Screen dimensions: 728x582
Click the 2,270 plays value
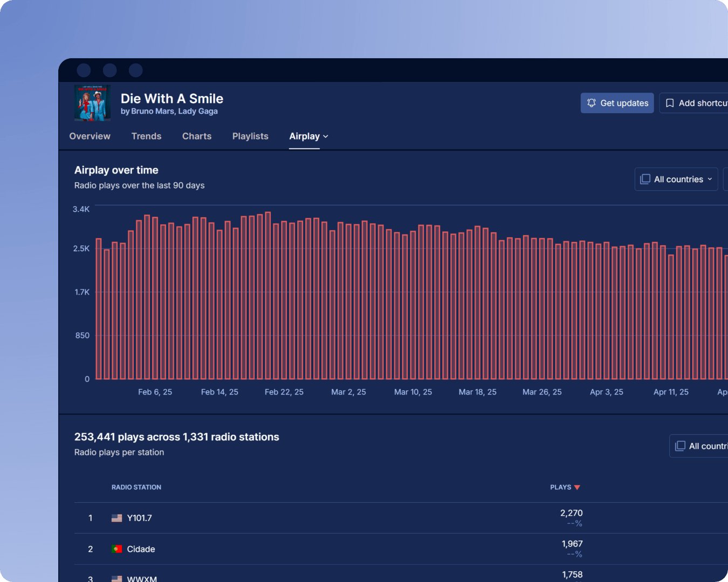point(571,513)
